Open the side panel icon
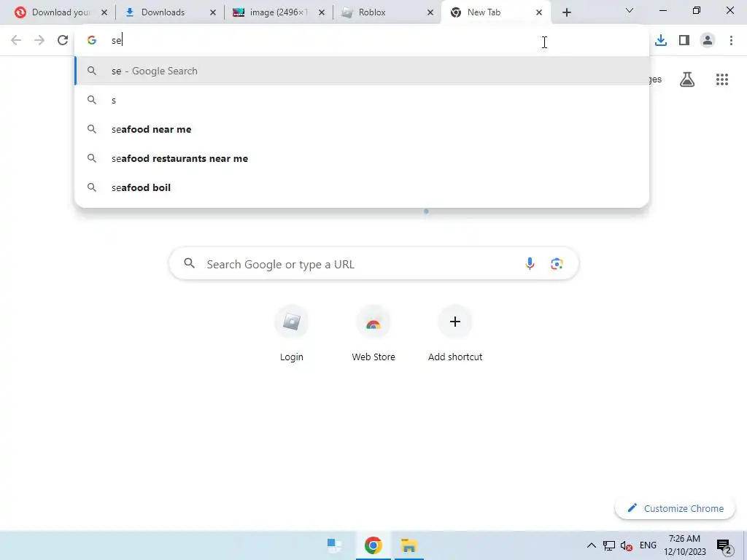747x560 pixels. [684, 41]
